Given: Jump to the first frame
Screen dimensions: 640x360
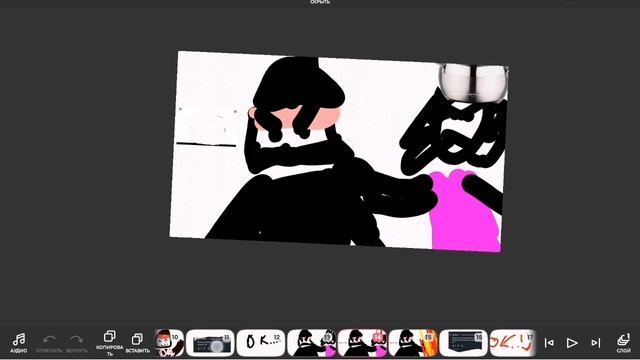Looking at the screenshot, I should tap(549, 343).
